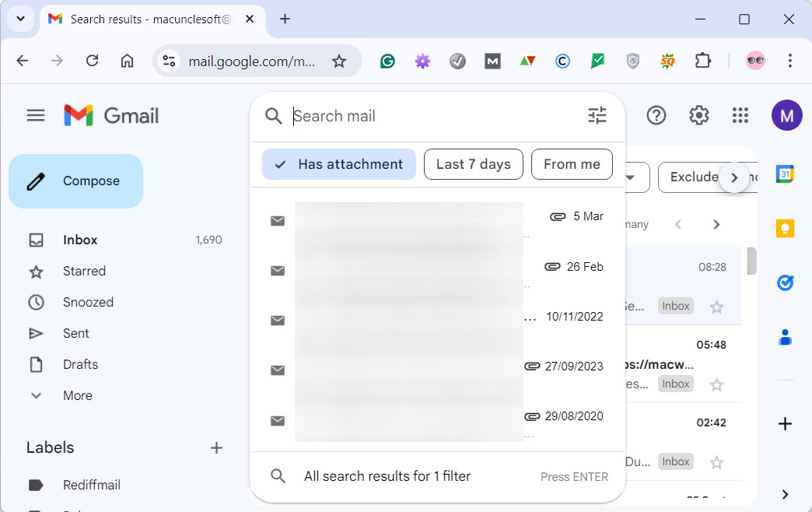This screenshot has width=812, height=512.
Task: Open Gmail Settings gear
Action: click(x=698, y=116)
